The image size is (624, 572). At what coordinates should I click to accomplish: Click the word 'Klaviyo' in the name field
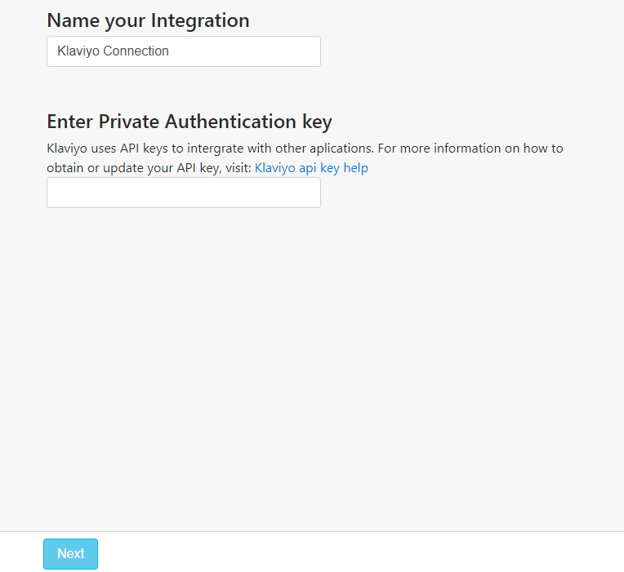pos(78,51)
